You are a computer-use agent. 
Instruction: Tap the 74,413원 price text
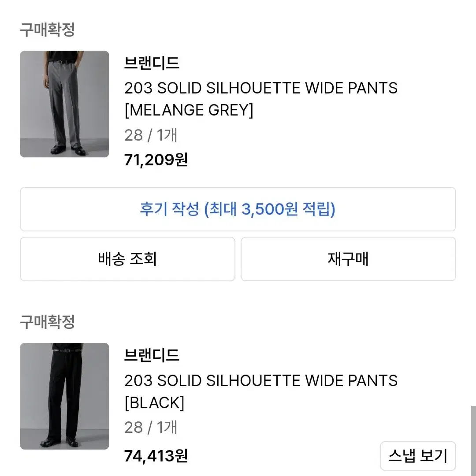(156, 456)
